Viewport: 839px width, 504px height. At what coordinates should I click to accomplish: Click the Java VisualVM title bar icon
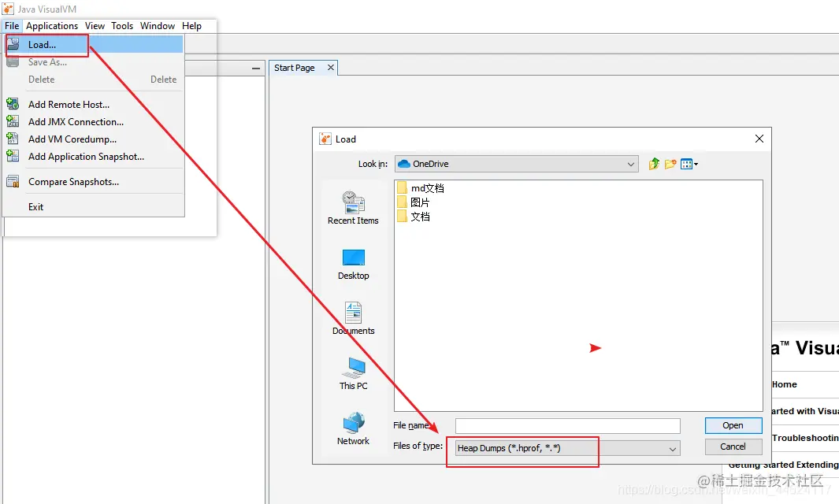click(8, 9)
